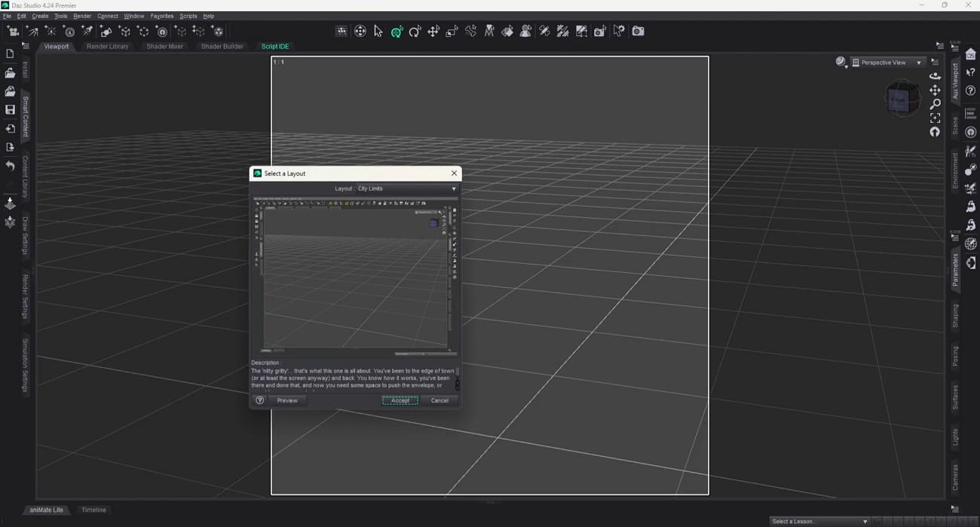The width and height of the screenshot is (980, 527).
Task: Click the viewport Zoom control icon
Action: tap(935, 105)
